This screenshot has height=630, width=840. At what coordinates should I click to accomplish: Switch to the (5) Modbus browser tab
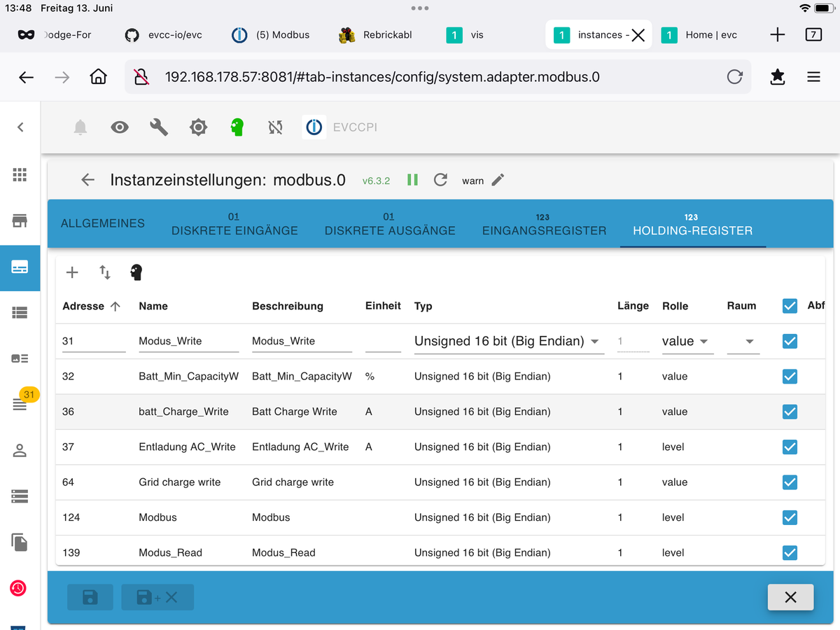pos(271,35)
